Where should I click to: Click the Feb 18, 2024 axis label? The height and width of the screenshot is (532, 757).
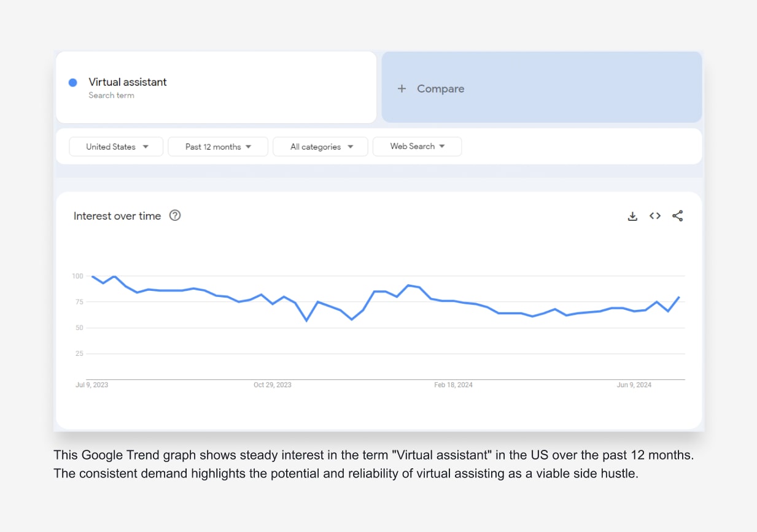click(x=453, y=385)
